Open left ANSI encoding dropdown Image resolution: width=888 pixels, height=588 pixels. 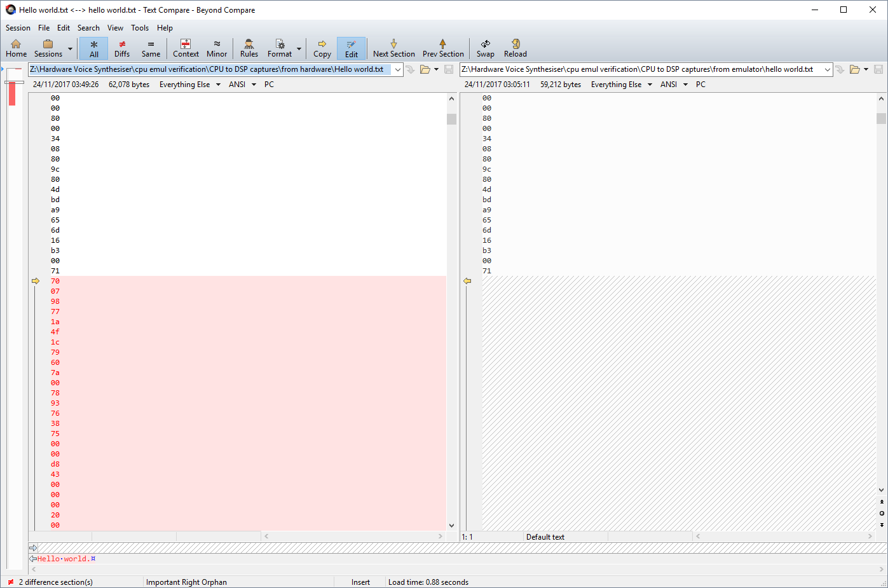(243, 85)
